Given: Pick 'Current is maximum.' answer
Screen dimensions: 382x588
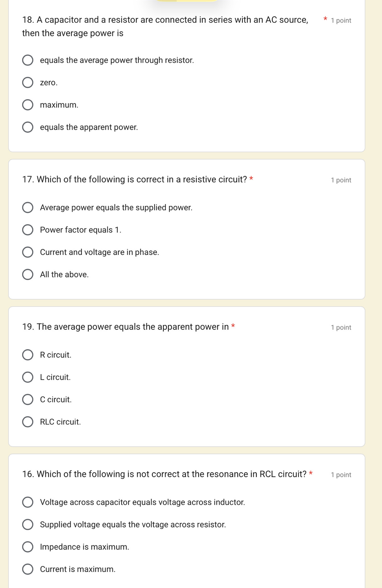Looking at the screenshot, I should tap(28, 569).
